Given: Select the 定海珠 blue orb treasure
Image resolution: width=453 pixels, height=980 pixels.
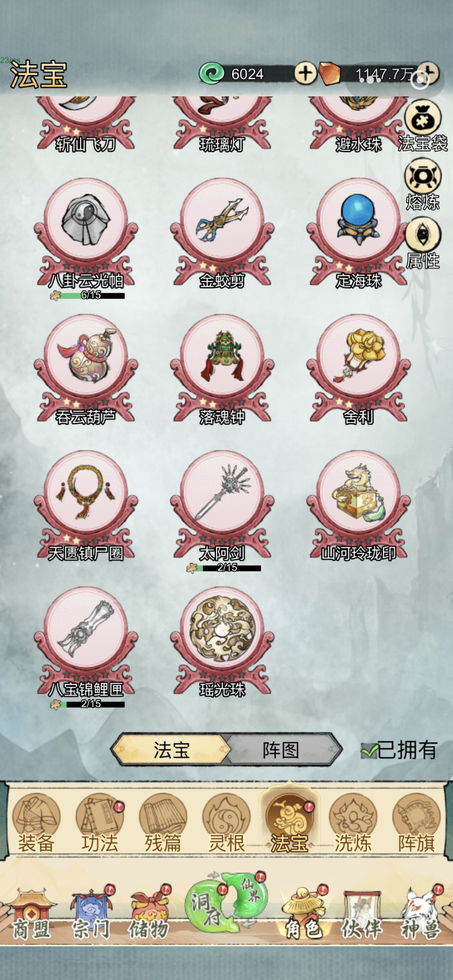Looking at the screenshot, I should pos(358,233).
